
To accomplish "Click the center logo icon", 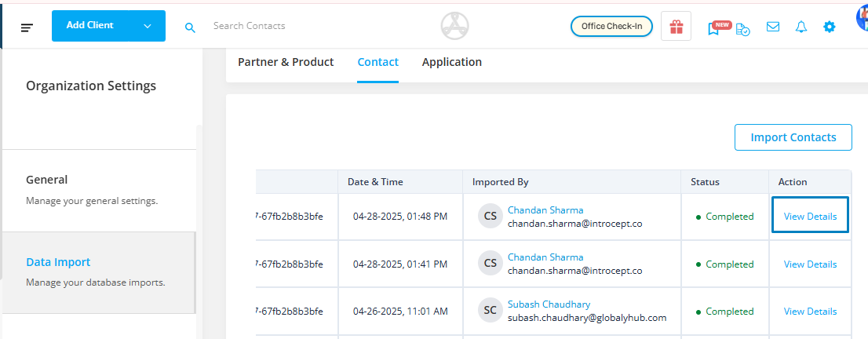I will pyautogui.click(x=455, y=26).
